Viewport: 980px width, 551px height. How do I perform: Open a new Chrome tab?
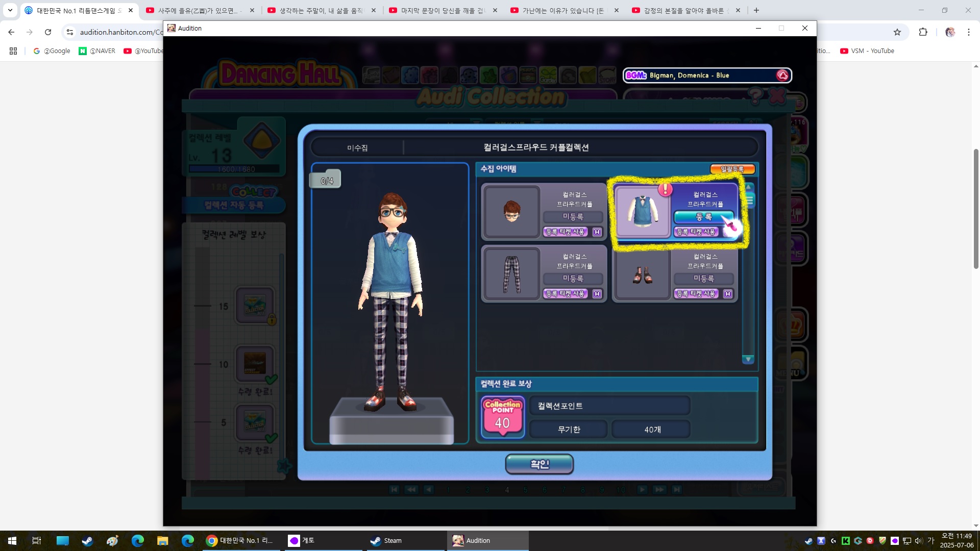coord(756,10)
